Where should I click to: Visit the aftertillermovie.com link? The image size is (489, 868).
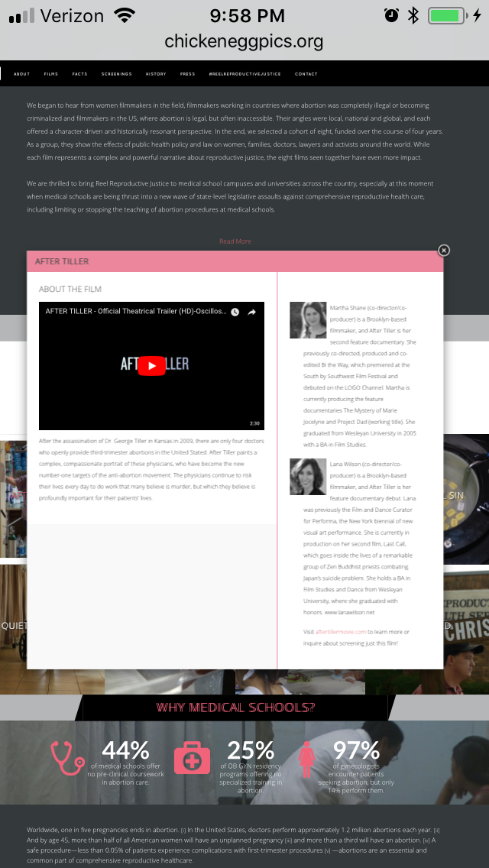341,632
